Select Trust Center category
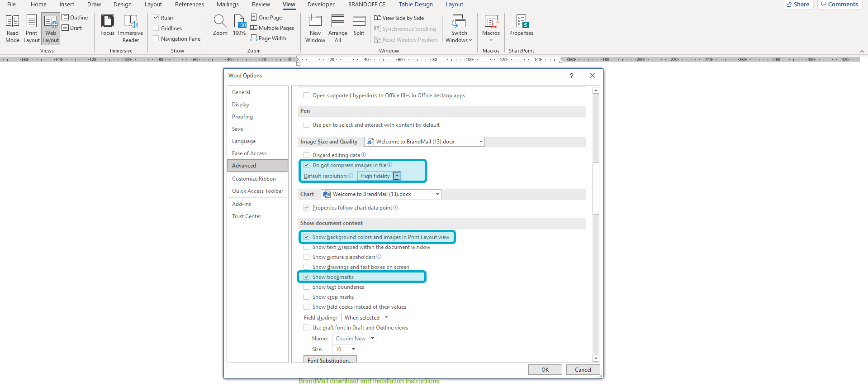 click(257, 216)
